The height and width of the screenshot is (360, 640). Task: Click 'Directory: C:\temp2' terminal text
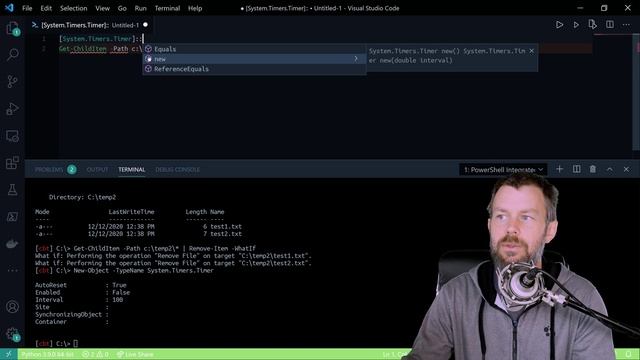tap(82, 197)
